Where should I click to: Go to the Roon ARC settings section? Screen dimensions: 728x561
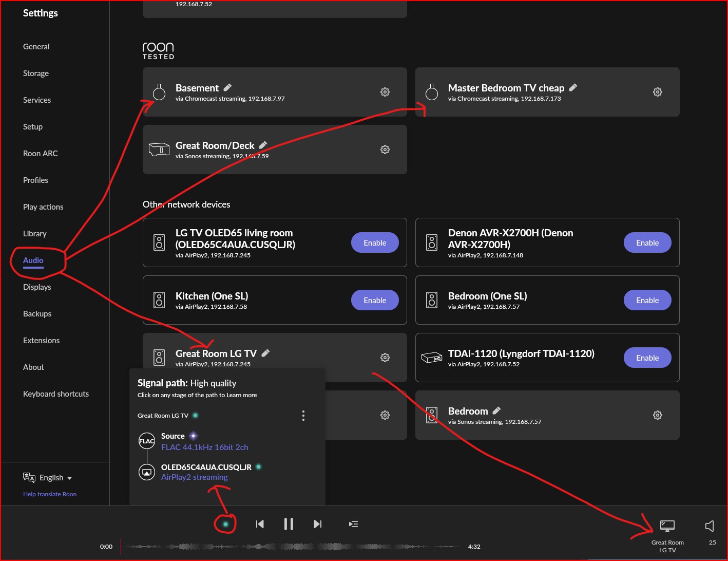click(40, 154)
